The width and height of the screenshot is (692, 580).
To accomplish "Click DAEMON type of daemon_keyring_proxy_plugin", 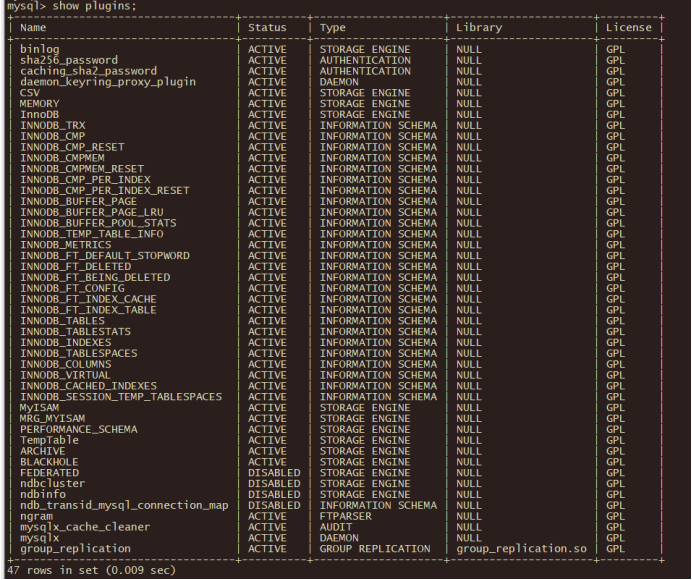I will [x=339, y=82].
